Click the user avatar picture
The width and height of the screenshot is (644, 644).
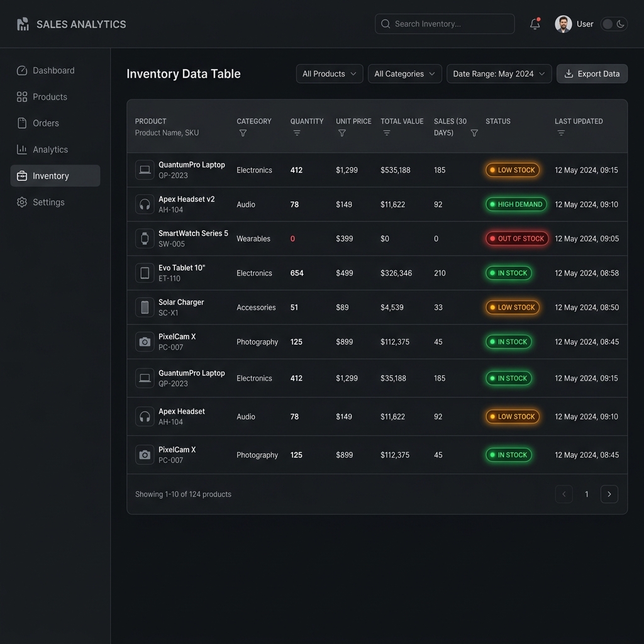tap(563, 24)
